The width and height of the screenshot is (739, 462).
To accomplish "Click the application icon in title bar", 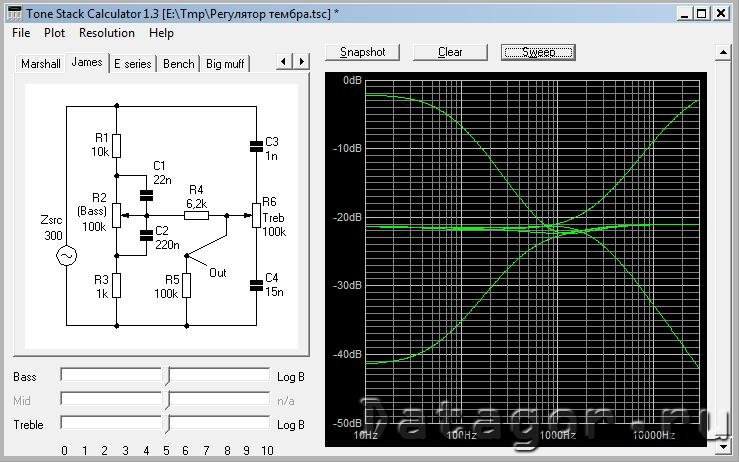I will [15, 13].
